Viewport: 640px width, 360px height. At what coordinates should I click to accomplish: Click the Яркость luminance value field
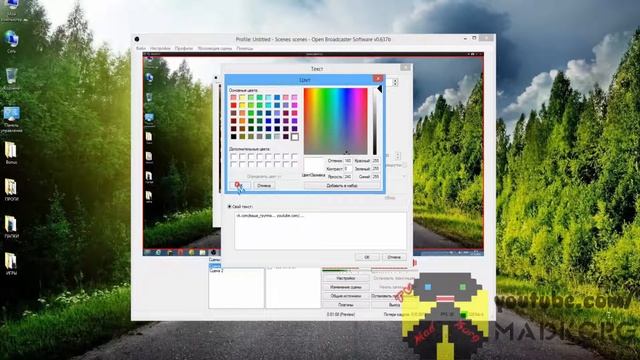pyautogui.click(x=347, y=177)
